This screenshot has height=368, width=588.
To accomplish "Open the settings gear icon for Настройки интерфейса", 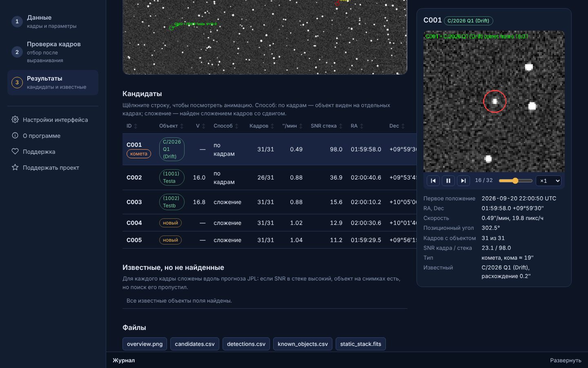I will click(x=15, y=119).
